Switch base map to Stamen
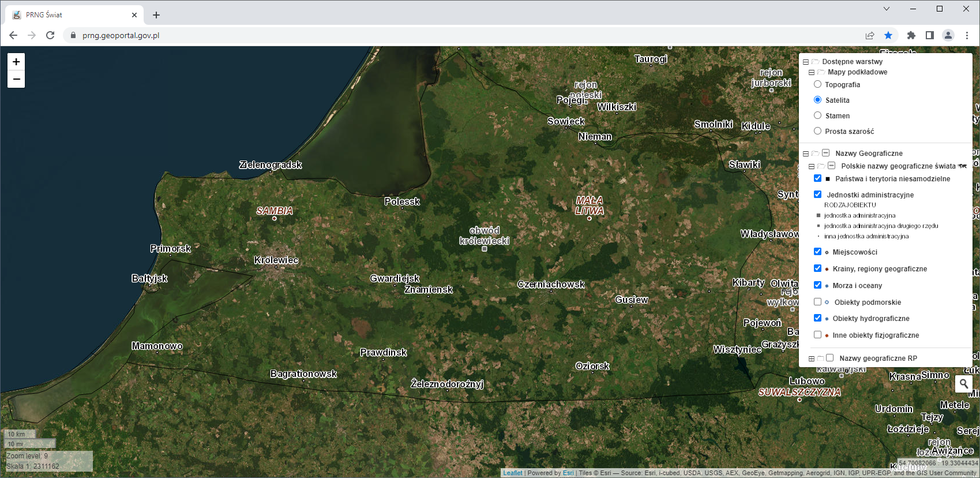This screenshot has height=478, width=980. [x=817, y=115]
